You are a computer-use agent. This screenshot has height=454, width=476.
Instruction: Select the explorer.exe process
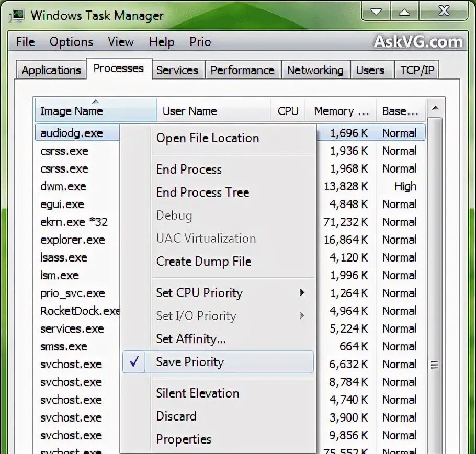pyautogui.click(x=73, y=240)
